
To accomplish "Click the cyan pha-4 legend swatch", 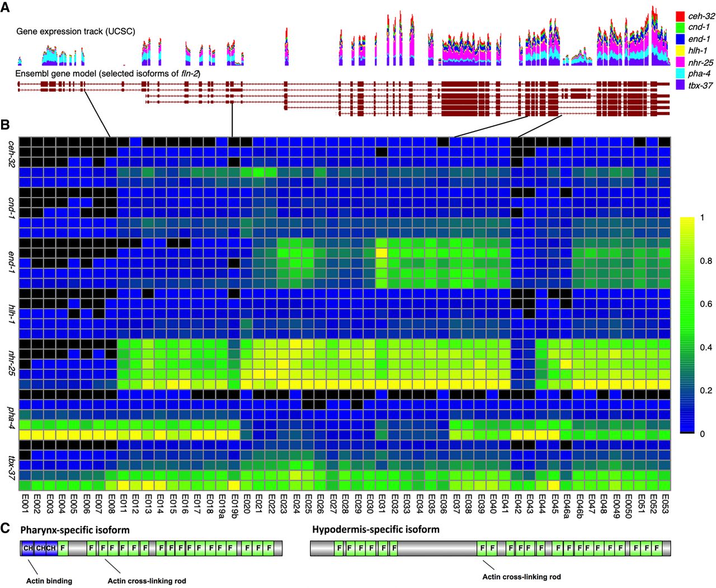I will (x=680, y=74).
